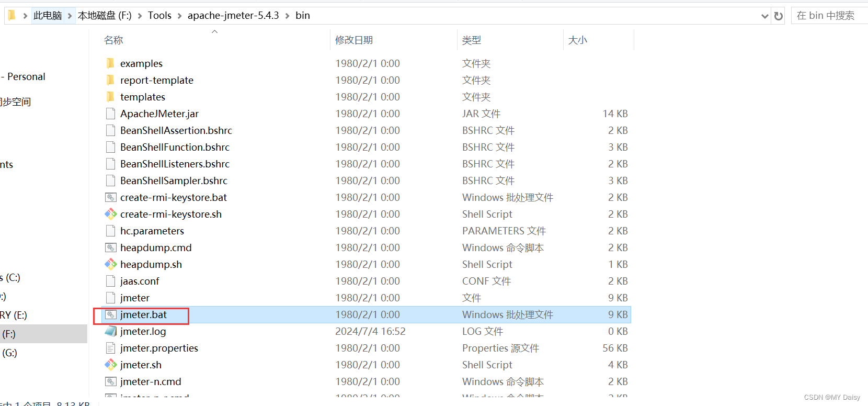
Task: Click the templates folder icon
Action: click(110, 97)
